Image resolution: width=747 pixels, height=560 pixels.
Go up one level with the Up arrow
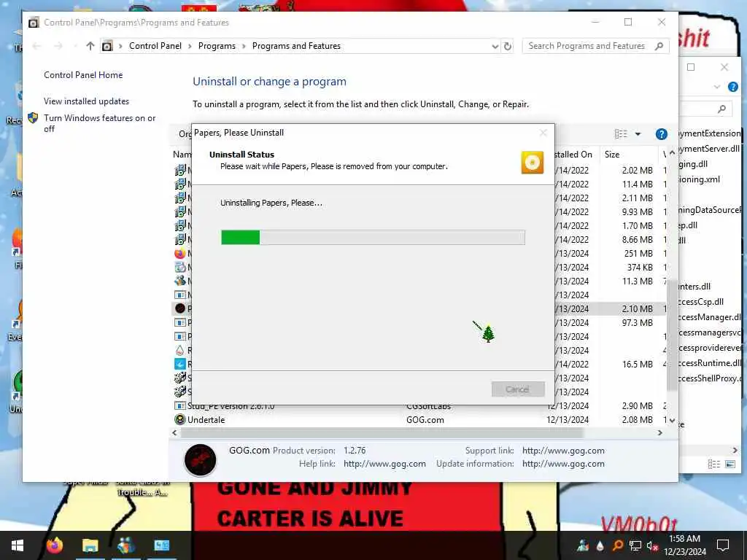(x=90, y=46)
